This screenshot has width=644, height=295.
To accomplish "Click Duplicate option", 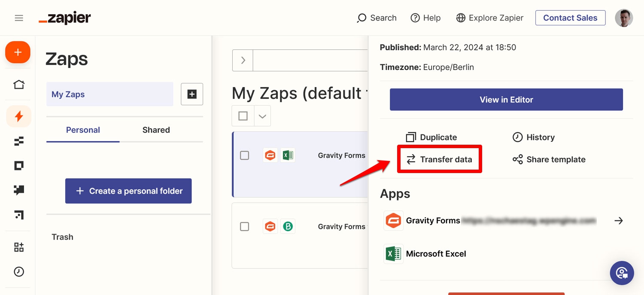I will tap(431, 137).
